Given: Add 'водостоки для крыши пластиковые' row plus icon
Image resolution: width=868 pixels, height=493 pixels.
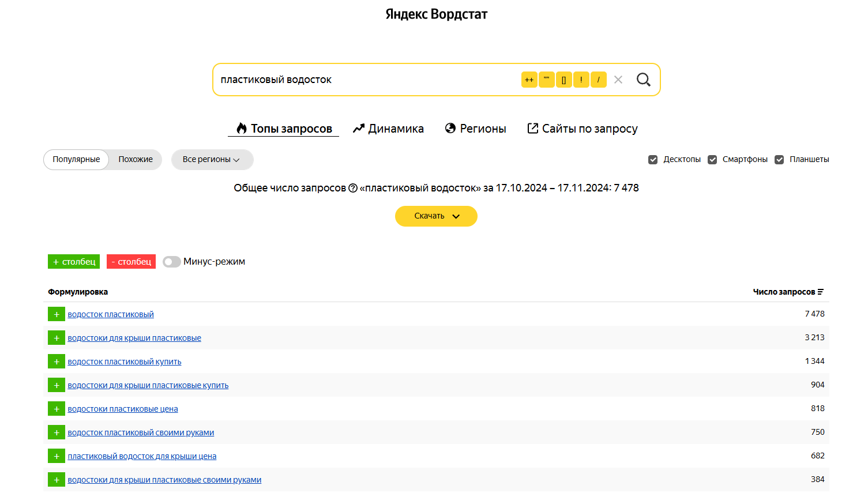Looking at the screenshot, I should click(57, 338).
